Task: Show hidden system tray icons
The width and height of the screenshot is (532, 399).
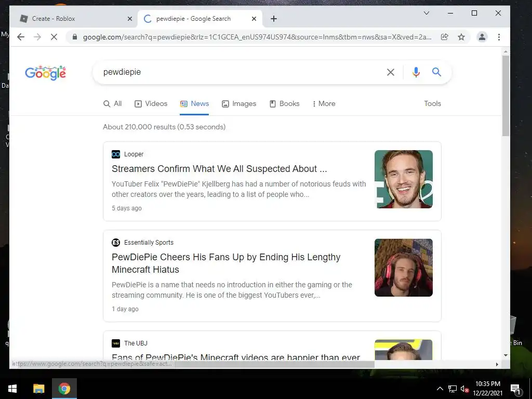Action: tap(440, 389)
